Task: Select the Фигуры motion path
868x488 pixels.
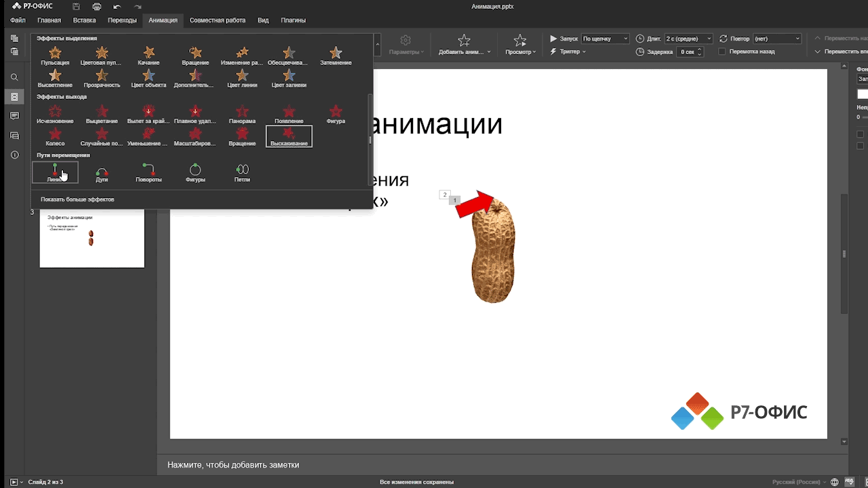Action: 195,172
